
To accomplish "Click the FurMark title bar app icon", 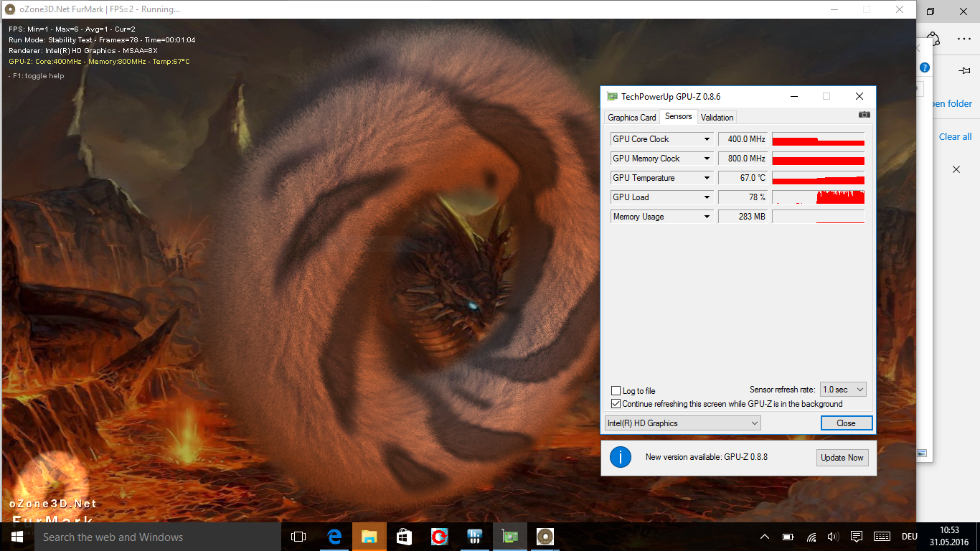I will tap(10, 9).
